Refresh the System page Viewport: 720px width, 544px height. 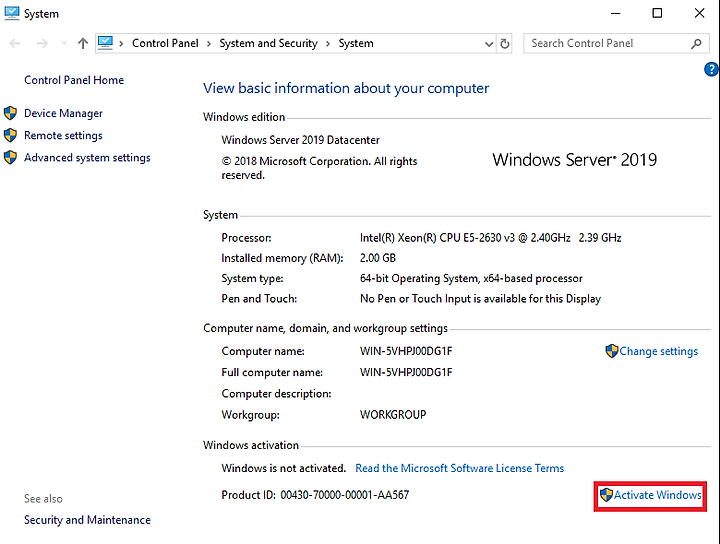(505, 44)
